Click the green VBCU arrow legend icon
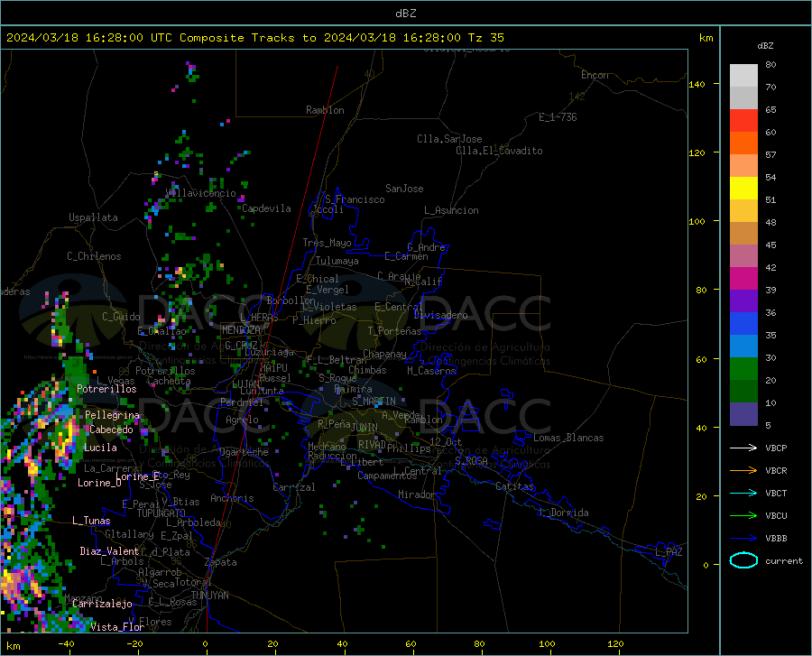 pyautogui.click(x=743, y=515)
